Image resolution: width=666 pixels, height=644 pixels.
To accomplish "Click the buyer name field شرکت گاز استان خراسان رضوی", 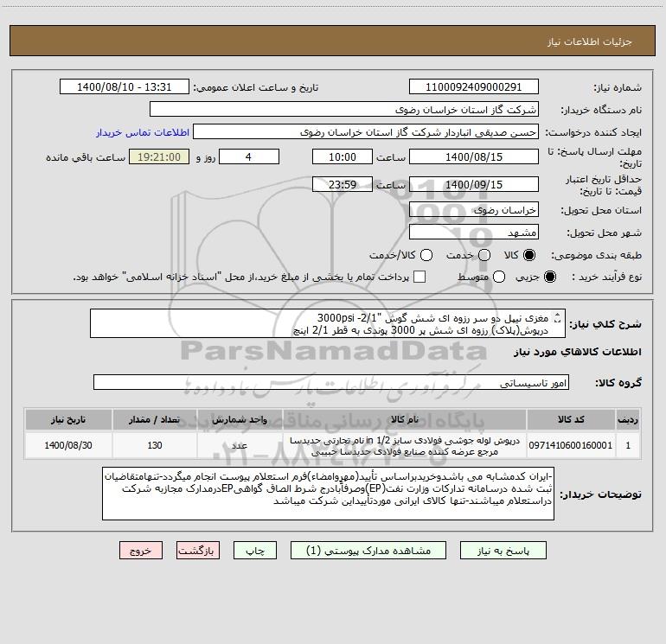I will 344,110.
